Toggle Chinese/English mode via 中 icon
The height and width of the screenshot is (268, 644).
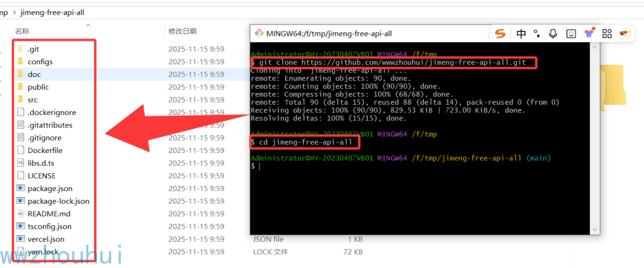521,34
